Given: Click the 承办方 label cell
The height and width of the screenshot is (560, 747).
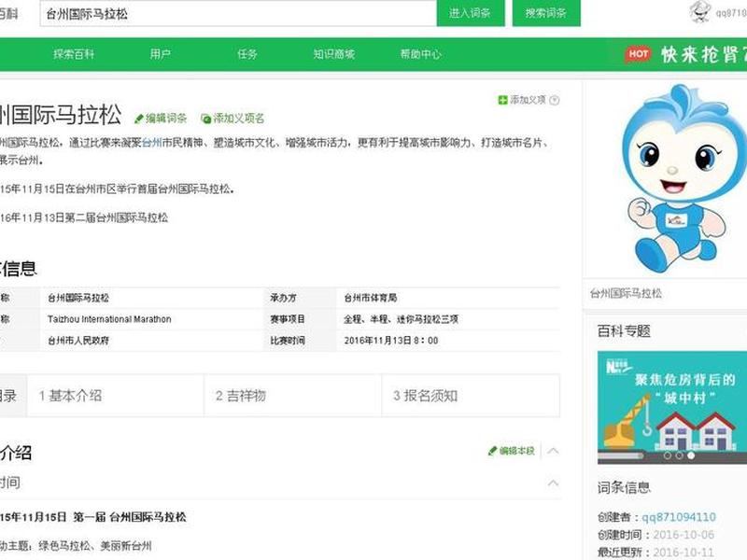Looking at the screenshot, I should [x=300, y=298].
